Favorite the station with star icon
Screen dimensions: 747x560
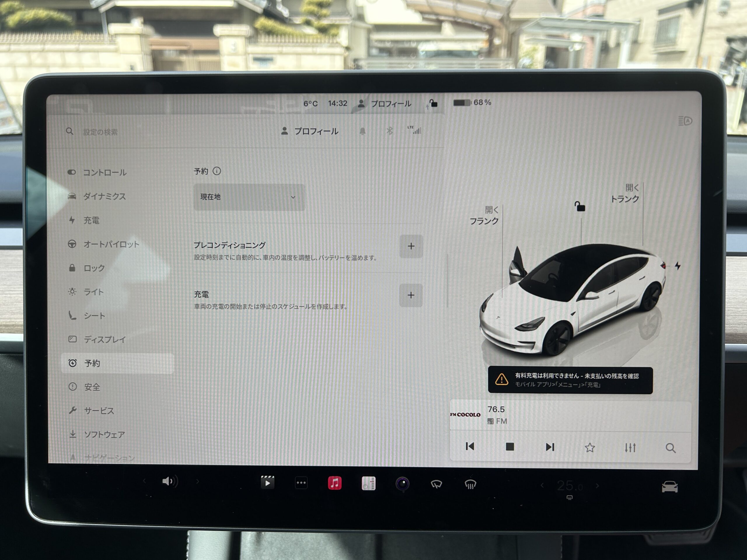590,448
